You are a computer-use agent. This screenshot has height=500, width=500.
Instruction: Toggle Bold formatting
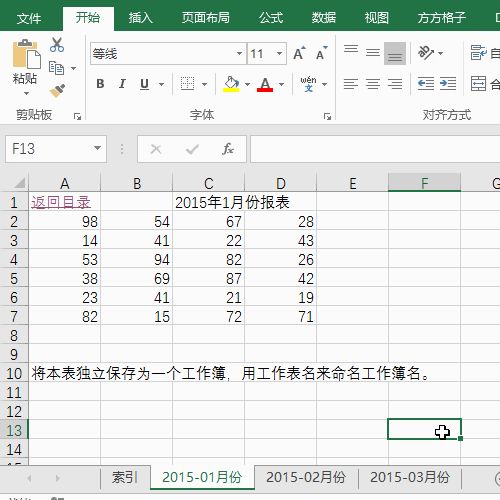point(100,84)
